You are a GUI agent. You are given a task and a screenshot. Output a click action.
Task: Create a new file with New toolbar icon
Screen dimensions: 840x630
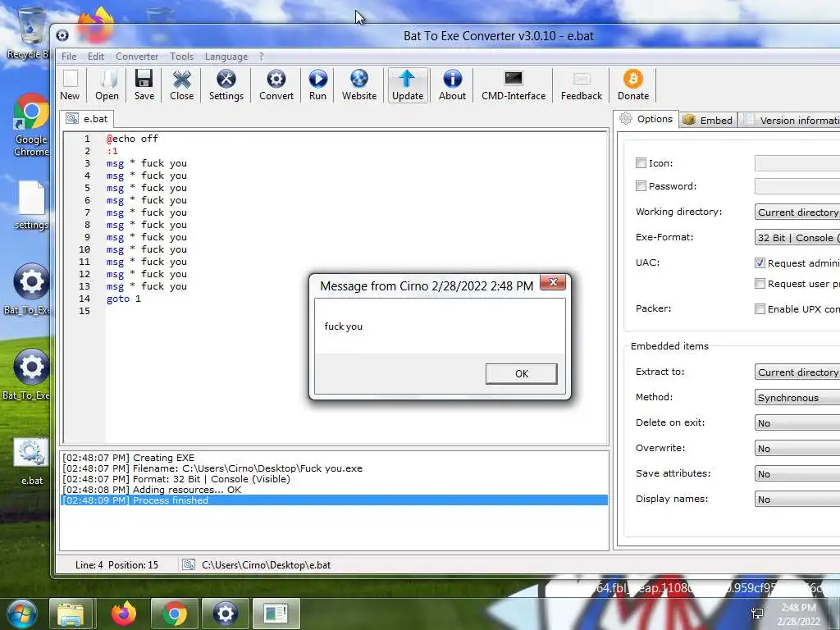[x=71, y=85]
